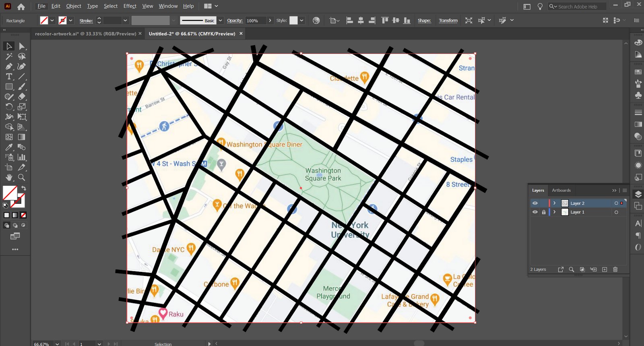Select the Eyedropper tool
The image size is (644, 346).
click(9, 147)
